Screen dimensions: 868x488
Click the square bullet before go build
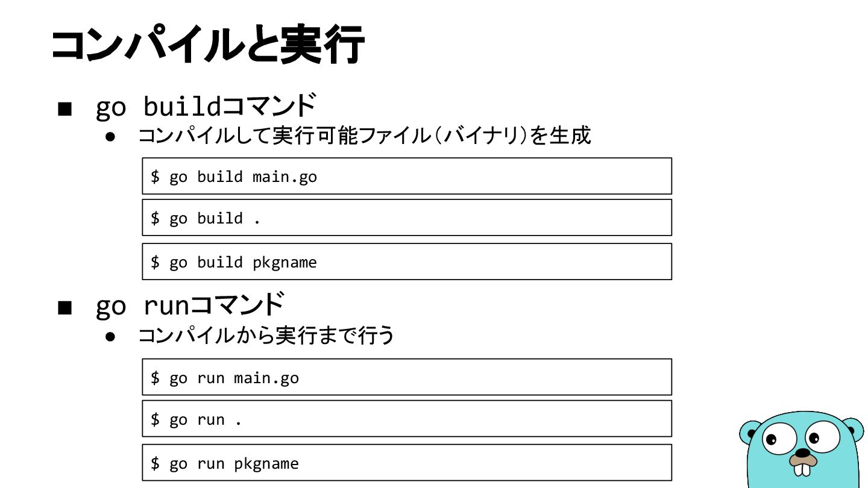click(65, 109)
